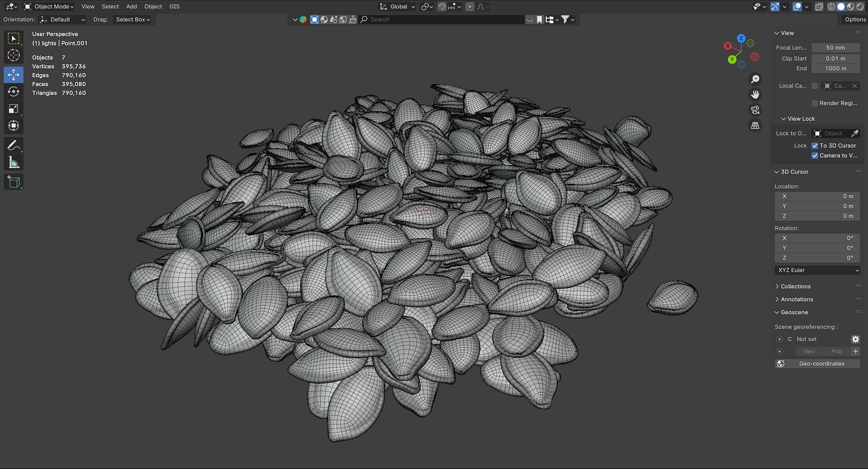This screenshot has width=868, height=469.
Task: Open the XYZ Euler rotation mode dropdown
Action: click(x=817, y=270)
